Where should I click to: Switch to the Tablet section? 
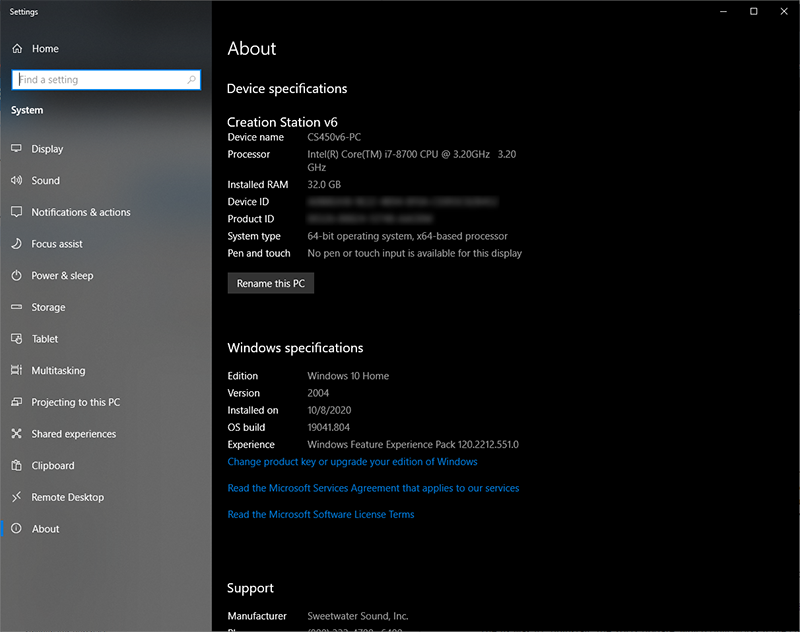click(45, 339)
